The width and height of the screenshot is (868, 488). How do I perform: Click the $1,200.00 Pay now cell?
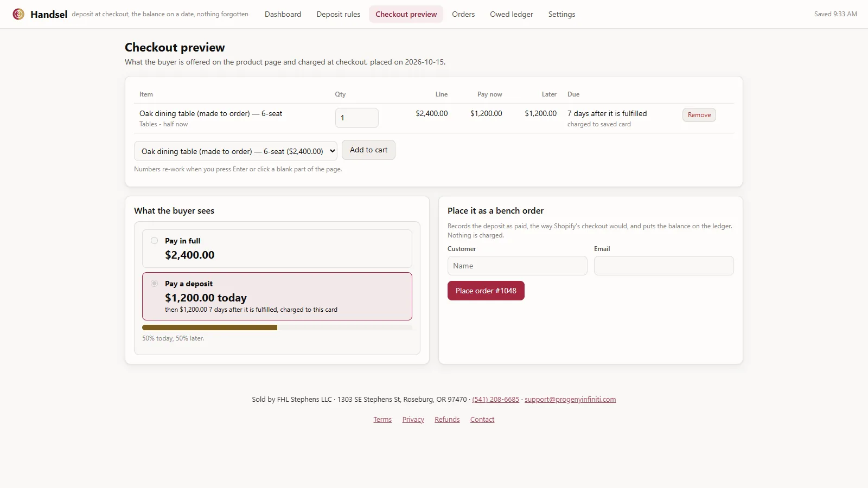486,113
